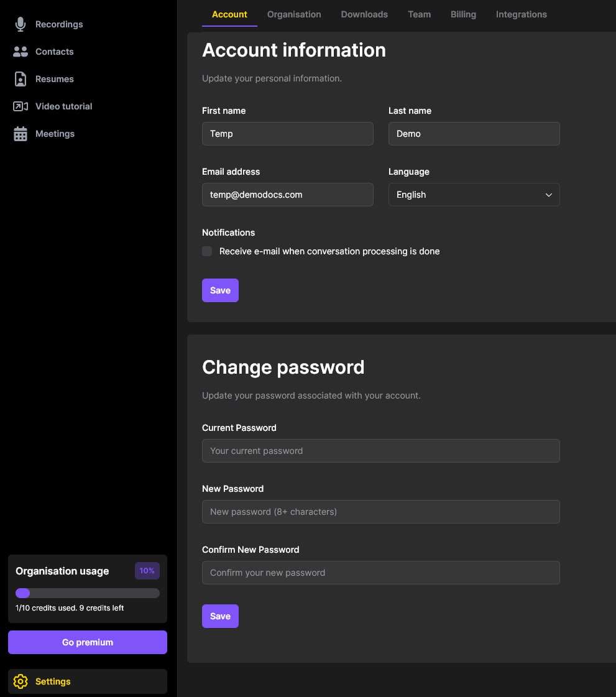Screen dimensions: 616x697
Task: Click the Go premium button
Action: click(87, 642)
